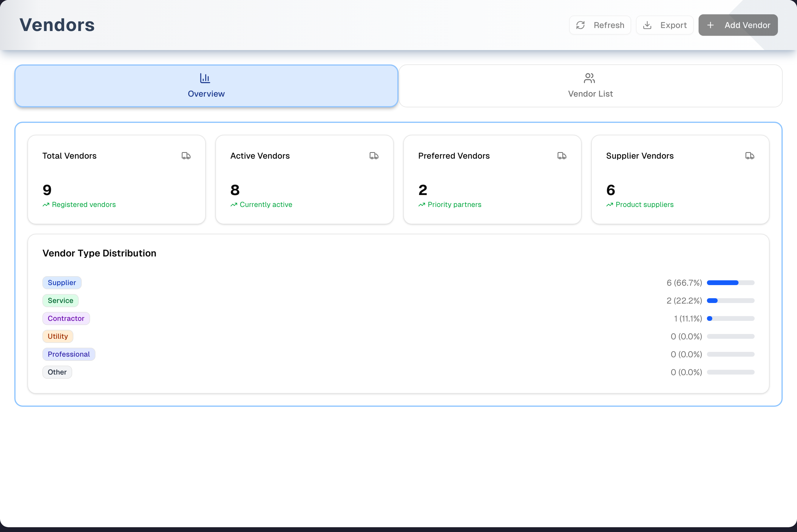
Task: Click the plus icon in Add Vendor
Action: tap(710, 25)
